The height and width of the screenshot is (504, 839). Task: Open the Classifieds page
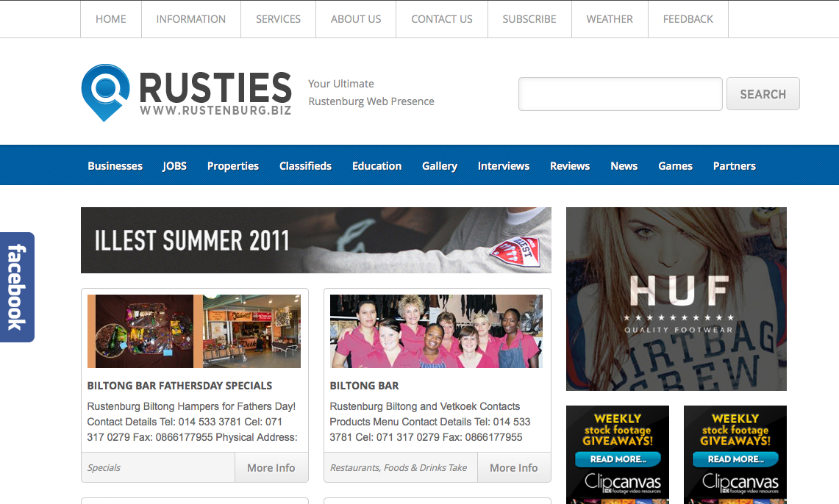point(305,166)
